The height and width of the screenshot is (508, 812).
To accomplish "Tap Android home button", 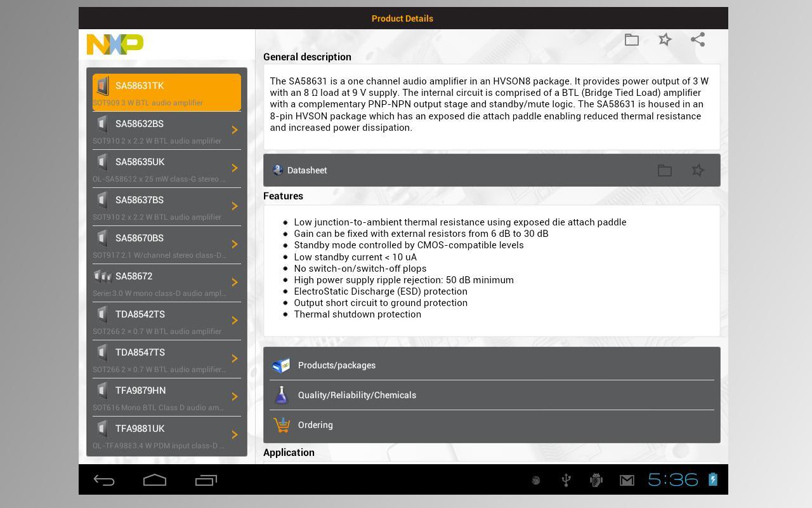I will point(155,480).
